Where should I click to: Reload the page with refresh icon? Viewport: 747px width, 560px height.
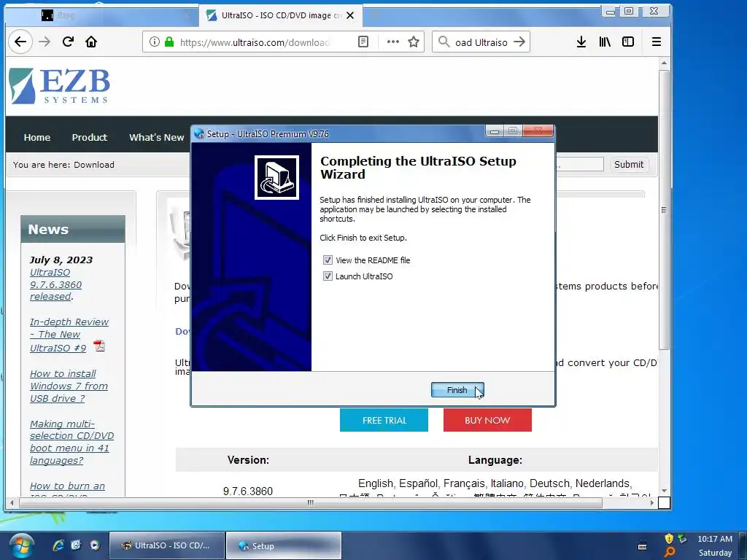coord(68,42)
